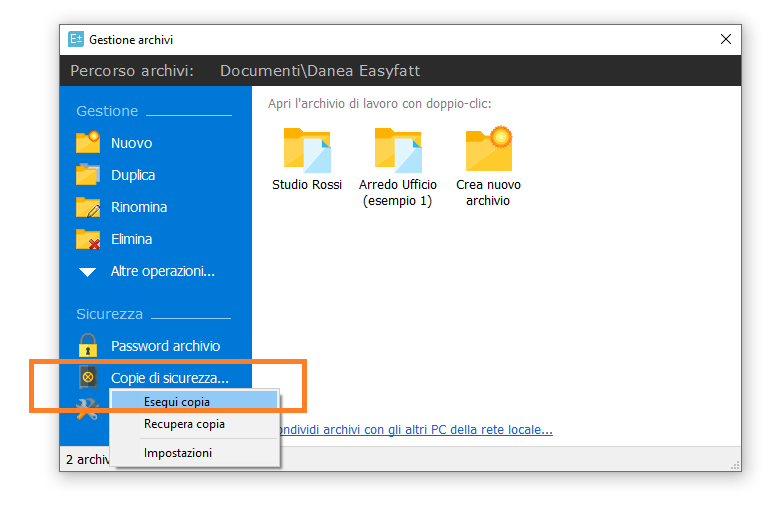Expand Altre operazioni arrow
This screenshot has height=514, width=779.
click(x=87, y=272)
